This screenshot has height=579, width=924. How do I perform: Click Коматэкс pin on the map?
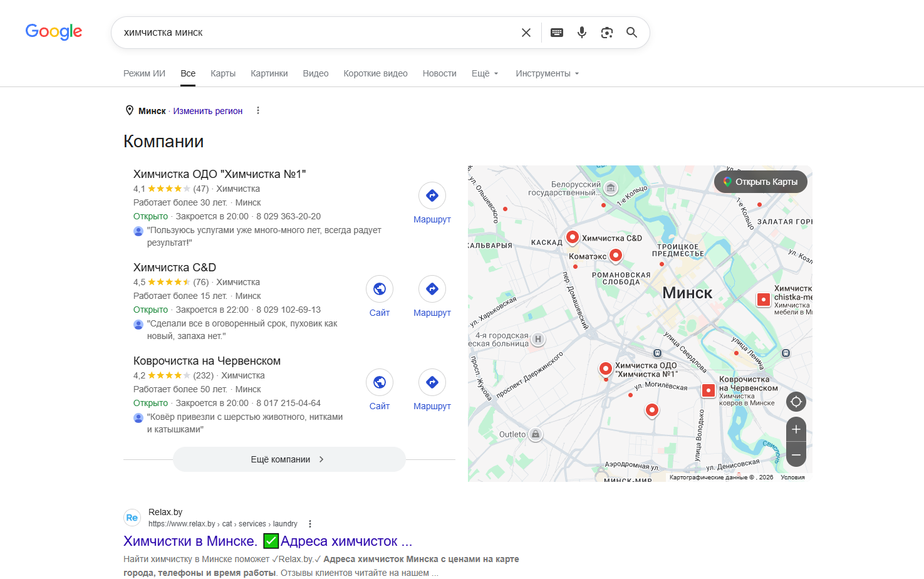coord(616,255)
